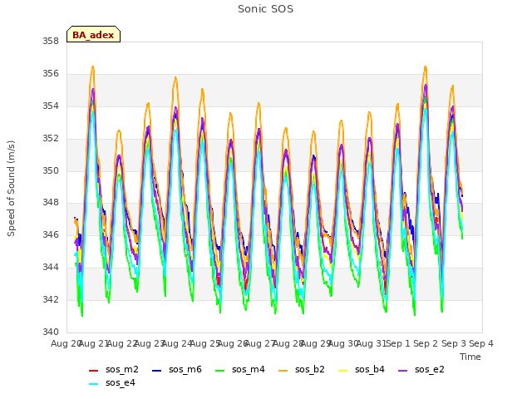532x399 pixels.
Task: Click the Speed of Sound (m/s) axis label
Action: point(11,189)
